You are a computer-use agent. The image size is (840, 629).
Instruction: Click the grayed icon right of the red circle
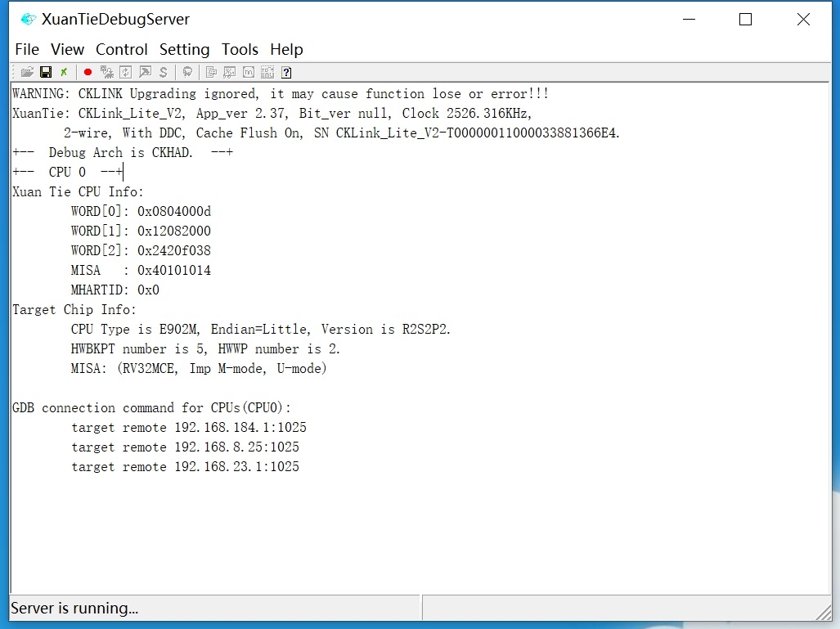pos(107,72)
